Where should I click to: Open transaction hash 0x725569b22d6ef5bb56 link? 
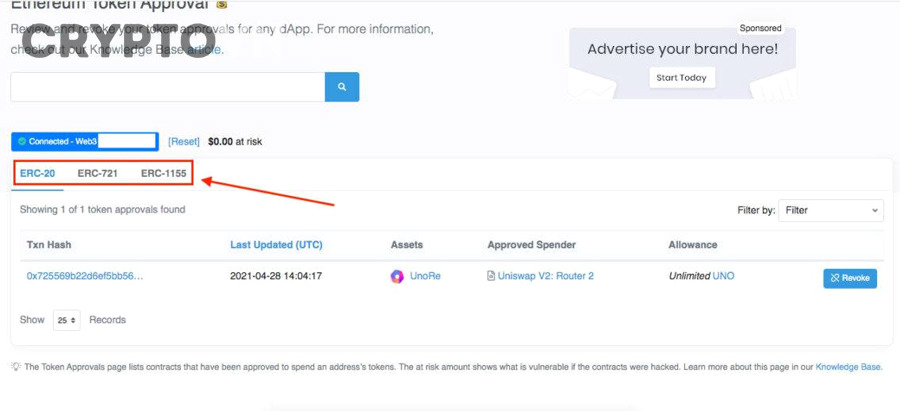[x=85, y=276]
